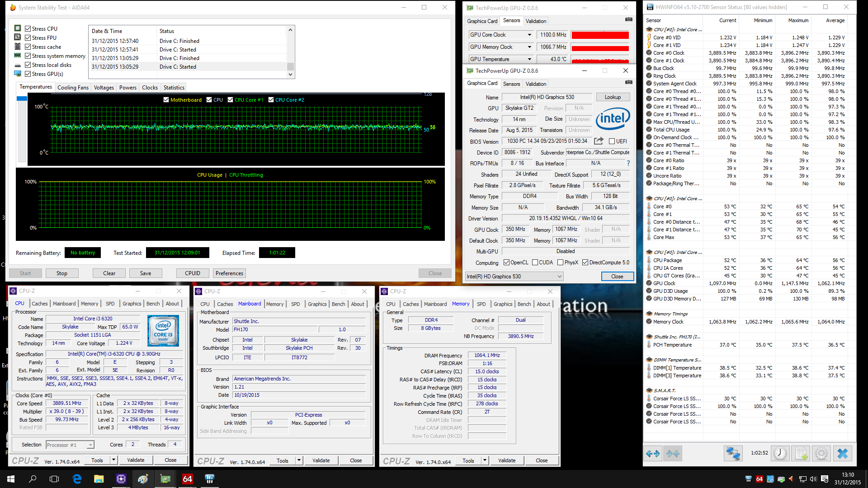Toggle CPU Core #2 graph checkbox
868x488 pixels.
271,100
